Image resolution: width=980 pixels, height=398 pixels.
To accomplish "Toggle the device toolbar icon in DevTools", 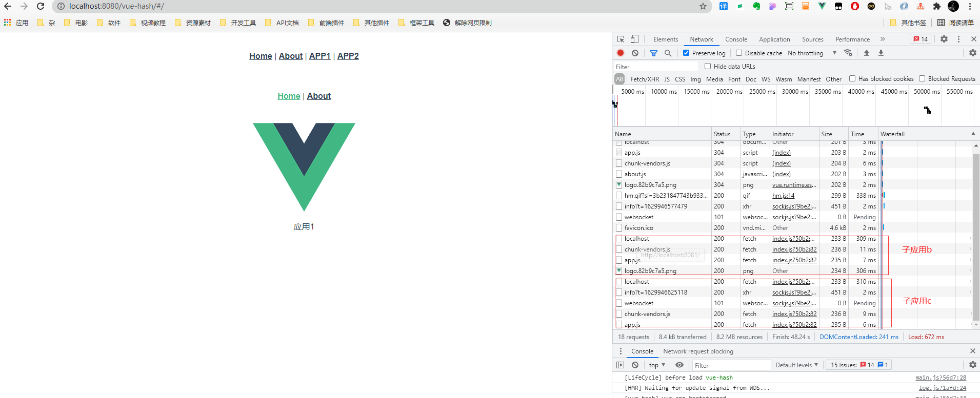I will (634, 39).
